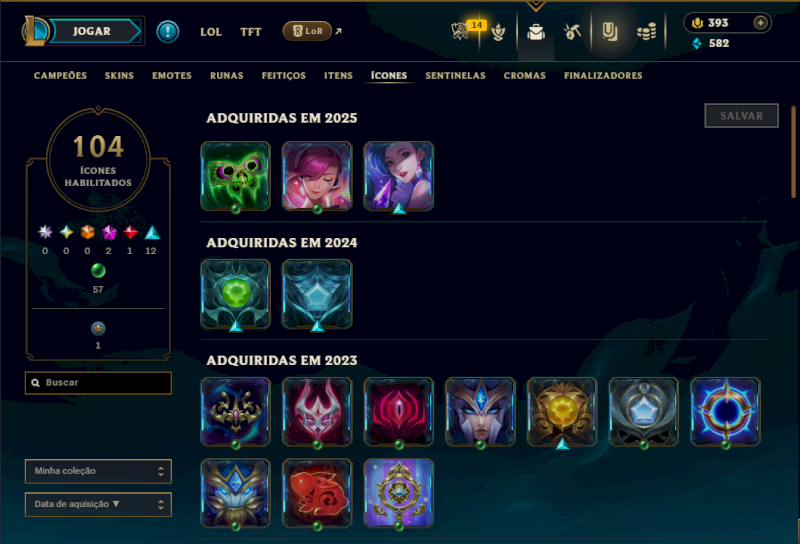The height and width of the screenshot is (544, 800).
Task: Open the Minha coleção dropdown
Action: pyautogui.click(x=98, y=471)
